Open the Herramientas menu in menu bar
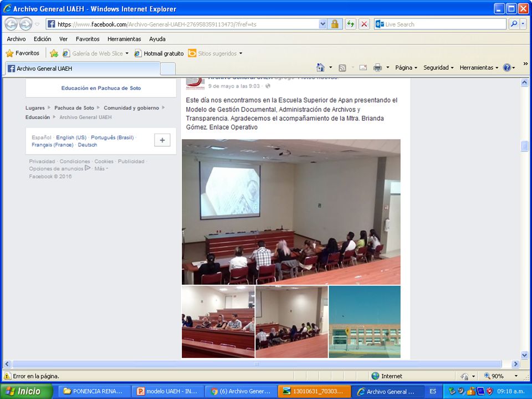The height and width of the screenshot is (399, 532). (124, 39)
